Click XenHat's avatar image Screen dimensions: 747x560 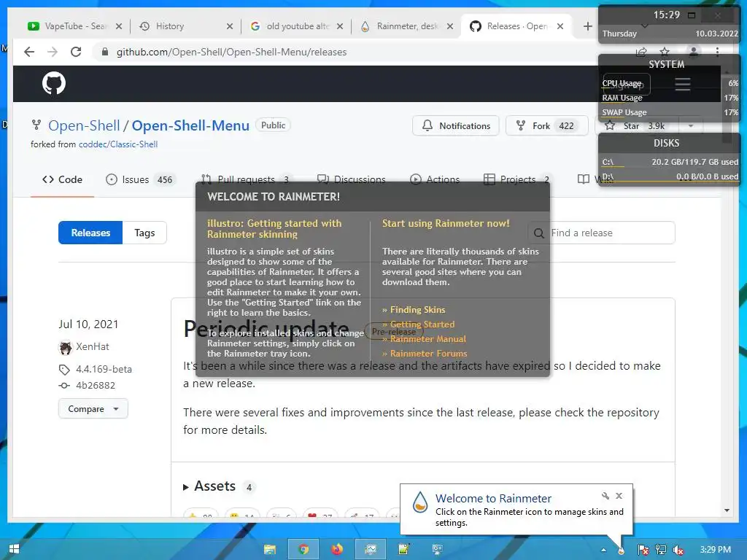pyautogui.click(x=65, y=347)
